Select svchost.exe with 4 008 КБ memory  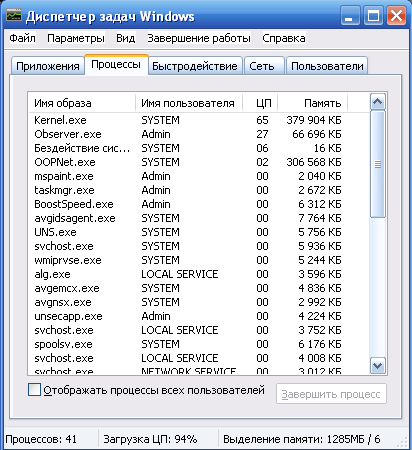[199, 358]
